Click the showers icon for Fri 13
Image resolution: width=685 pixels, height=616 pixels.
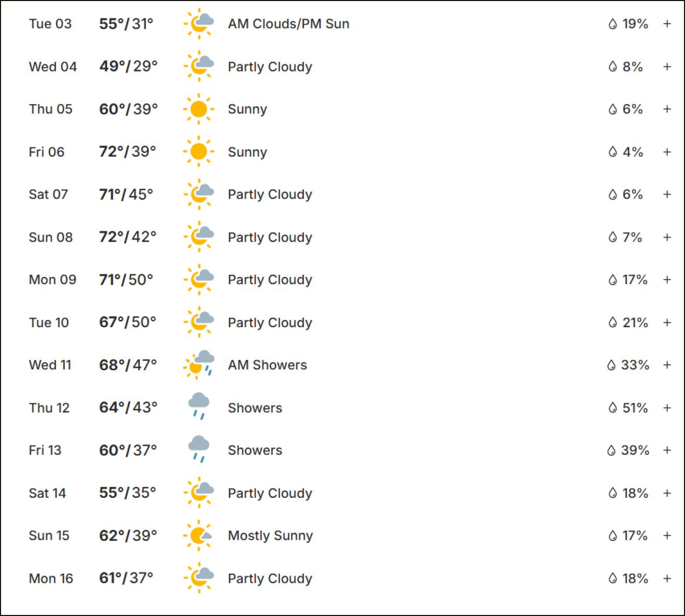199,449
